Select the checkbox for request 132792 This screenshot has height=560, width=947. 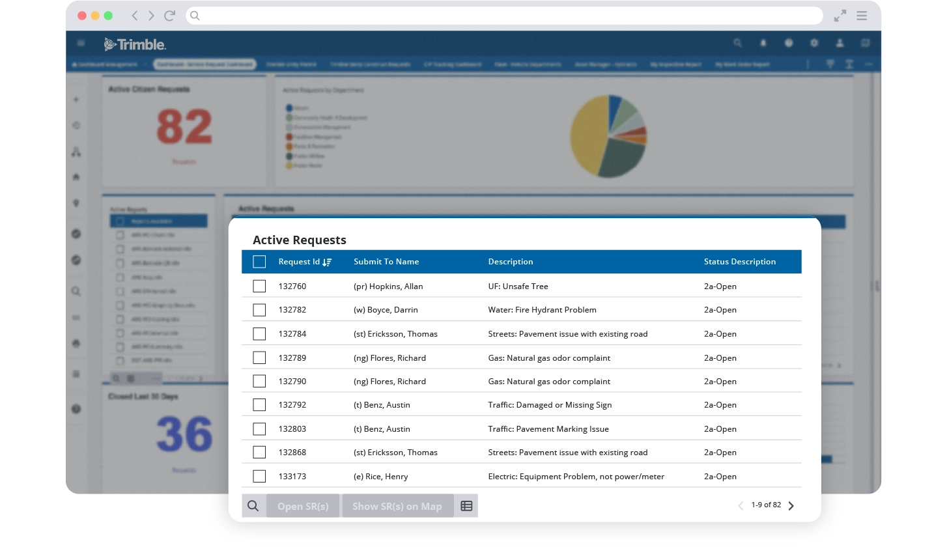259,405
